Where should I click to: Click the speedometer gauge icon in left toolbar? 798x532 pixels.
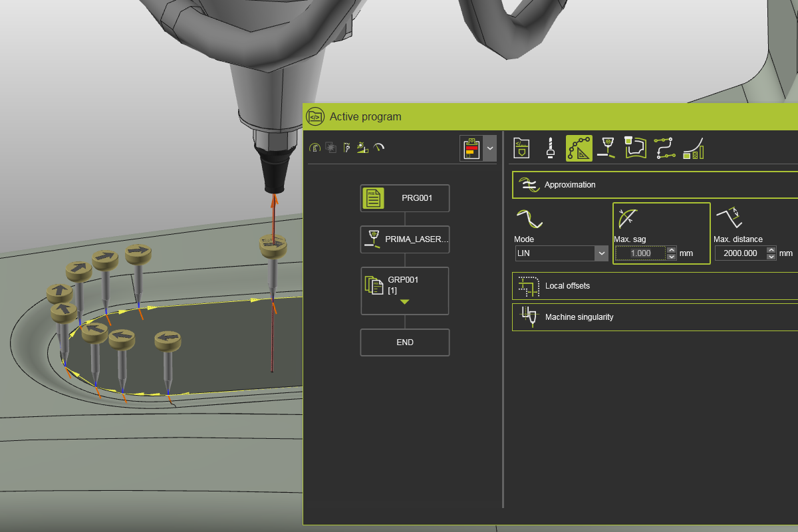coord(379,148)
